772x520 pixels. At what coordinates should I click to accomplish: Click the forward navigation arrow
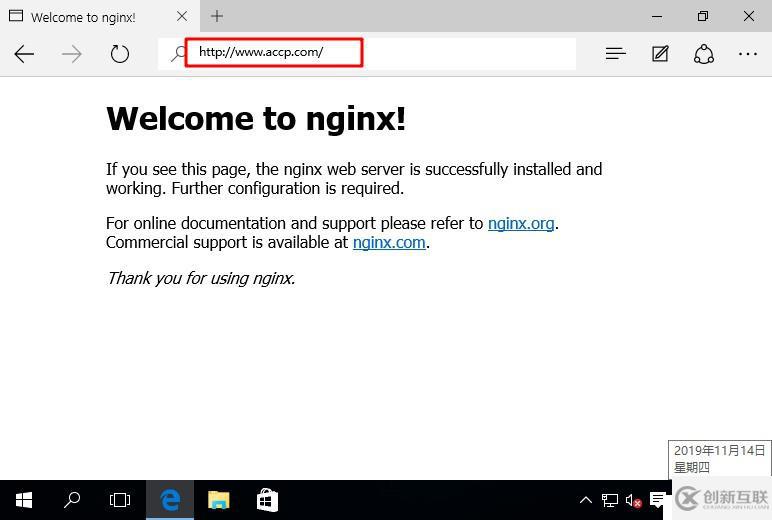(x=72, y=54)
